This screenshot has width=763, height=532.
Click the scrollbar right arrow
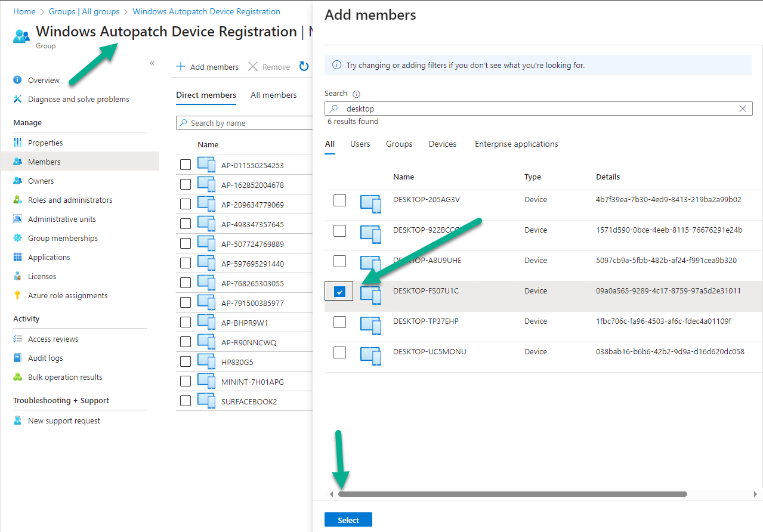(755, 494)
